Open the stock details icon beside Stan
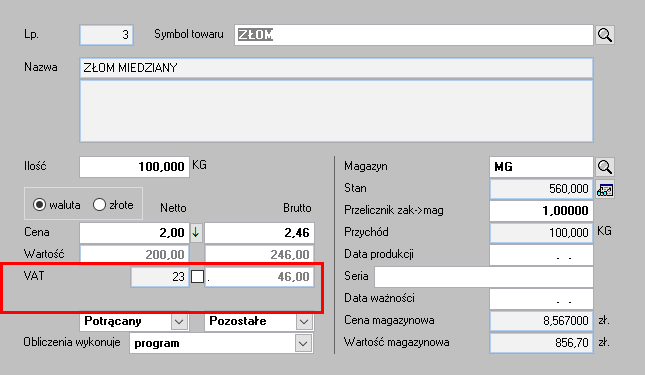This screenshot has width=645, height=375. (604, 190)
